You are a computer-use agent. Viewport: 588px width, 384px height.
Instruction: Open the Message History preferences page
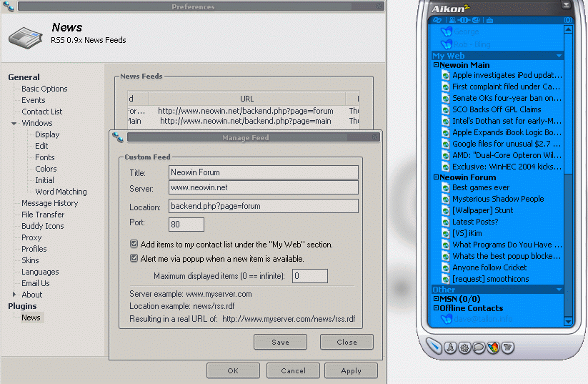[x=49, y=204]
